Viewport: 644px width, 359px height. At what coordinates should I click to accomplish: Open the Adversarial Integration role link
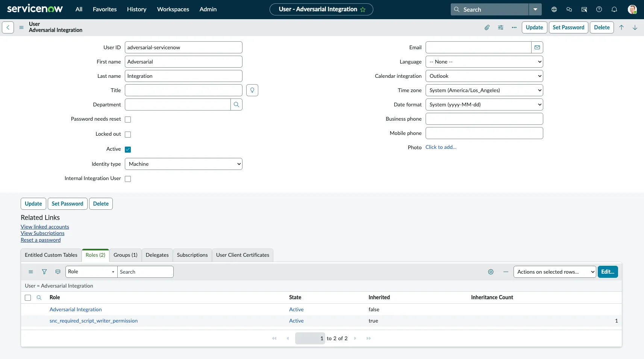click(76, 309)
